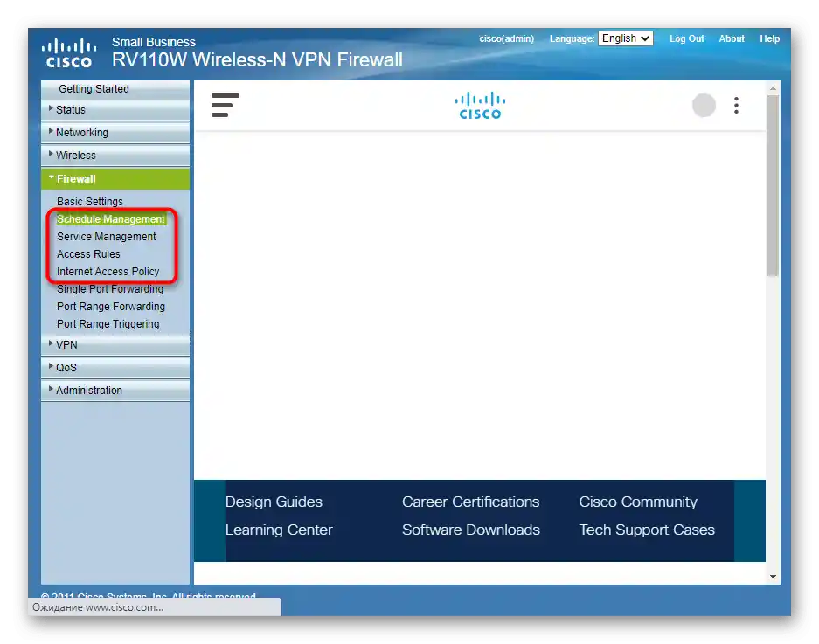Click the cisco(admin) user label
Viewport: 819px width, 644px height.
[507, 38]
